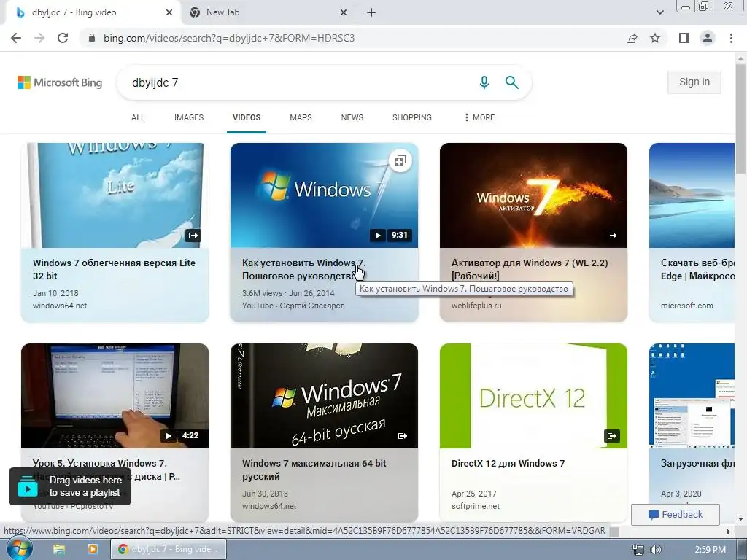The width and height of the screenshot is (747, 560).
Task: Select the VIDEOS tab
Action: (247, 117)
